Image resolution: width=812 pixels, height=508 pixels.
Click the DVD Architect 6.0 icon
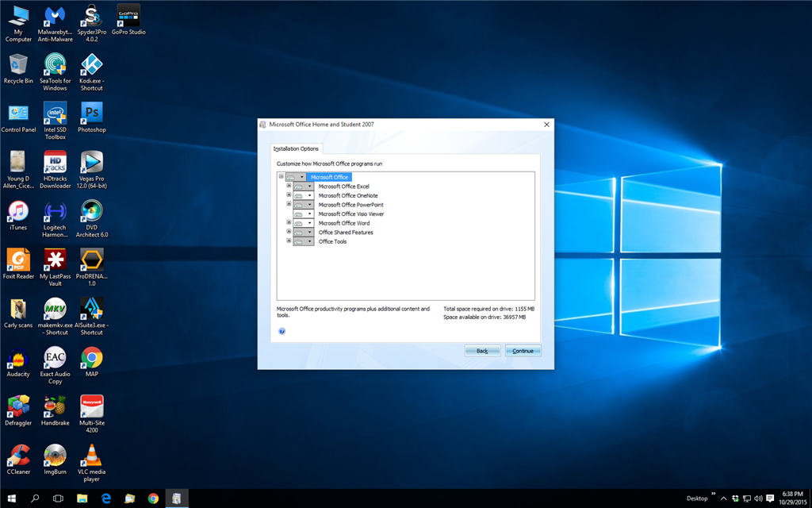click(x=92, y=211)
